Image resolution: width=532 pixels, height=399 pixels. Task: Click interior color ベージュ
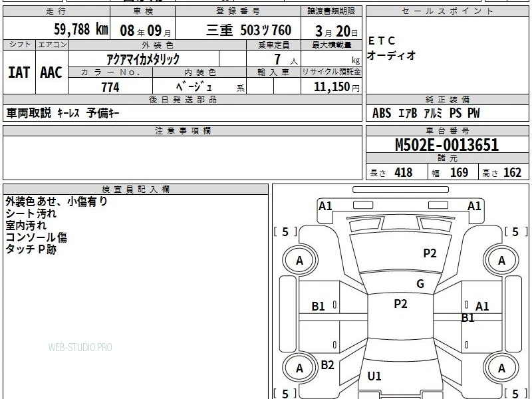click(x=194, y=87)
